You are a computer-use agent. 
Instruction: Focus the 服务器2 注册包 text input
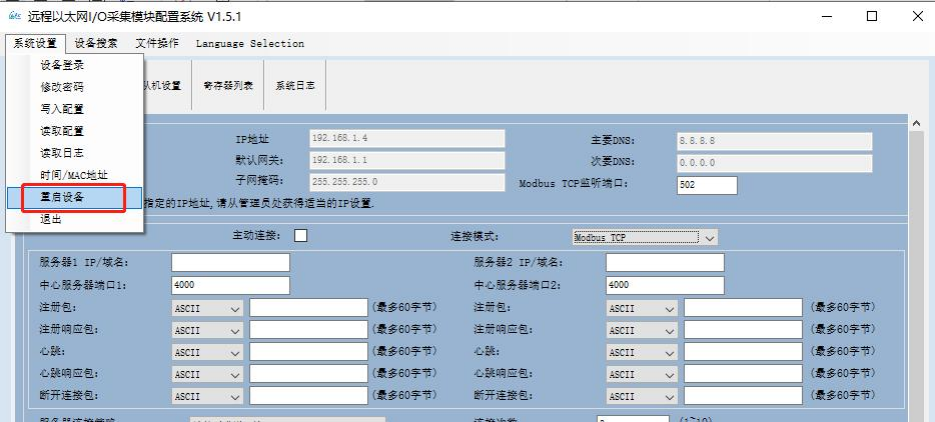(x=743, y=308)
